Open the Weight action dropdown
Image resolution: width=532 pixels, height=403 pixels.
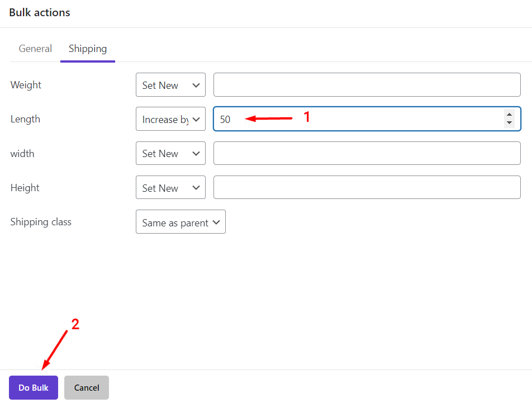(x=170, y=85)
